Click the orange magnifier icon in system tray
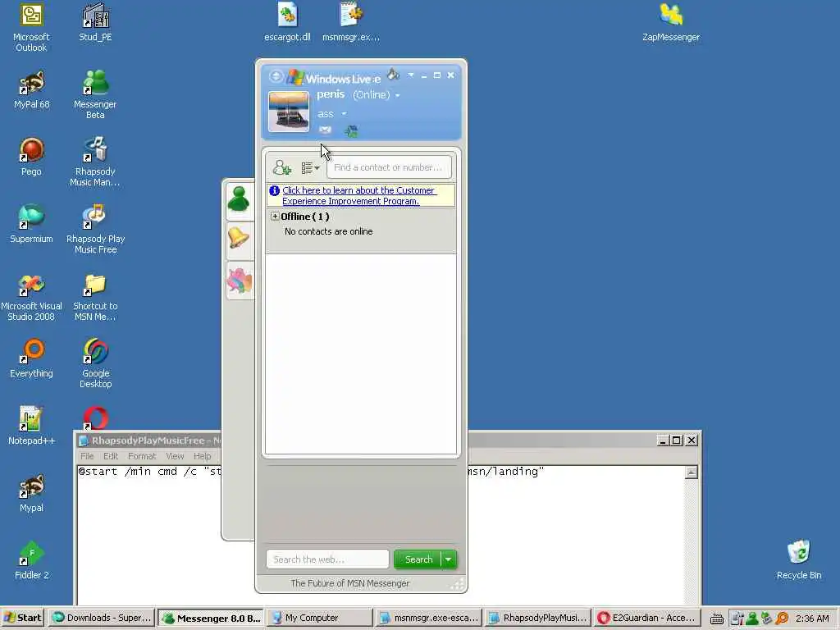Viewport: 840px width, 630px height. [x=782, y=619]
